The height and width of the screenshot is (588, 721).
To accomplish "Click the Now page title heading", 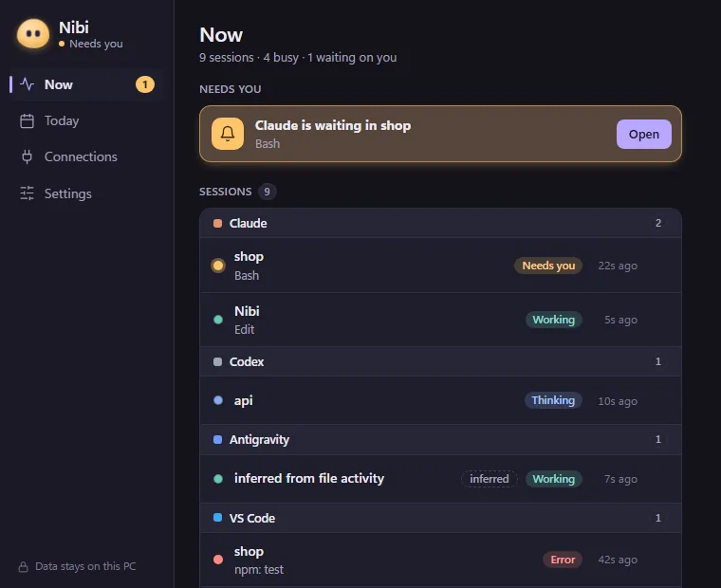I will (221, 35).
